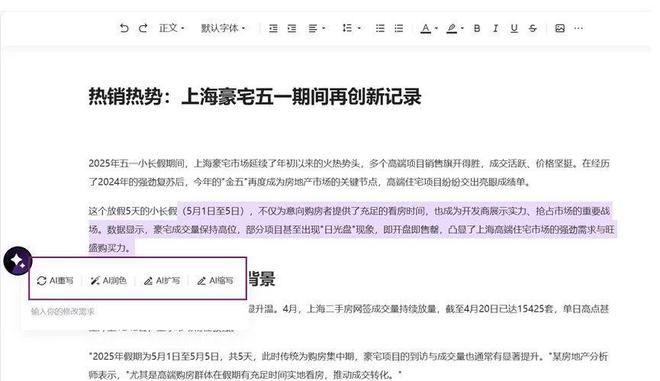Click the redo arrow icon
The width and height of the screenshot is (660, 381).
143,28
